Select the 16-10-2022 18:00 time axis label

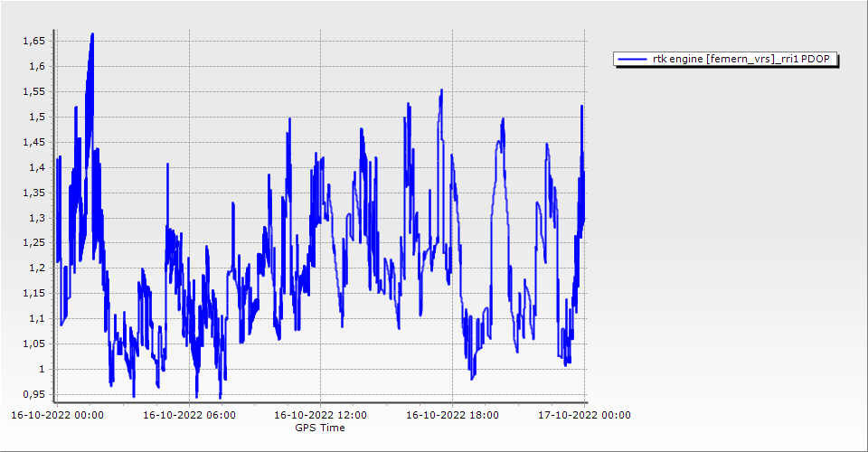(x=453, y=415)
